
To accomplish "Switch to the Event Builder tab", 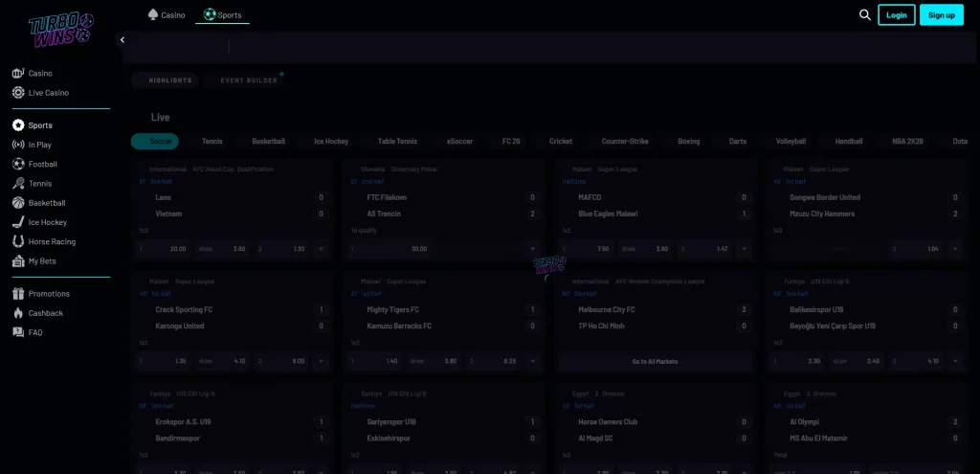I will [x=244, y=80].
